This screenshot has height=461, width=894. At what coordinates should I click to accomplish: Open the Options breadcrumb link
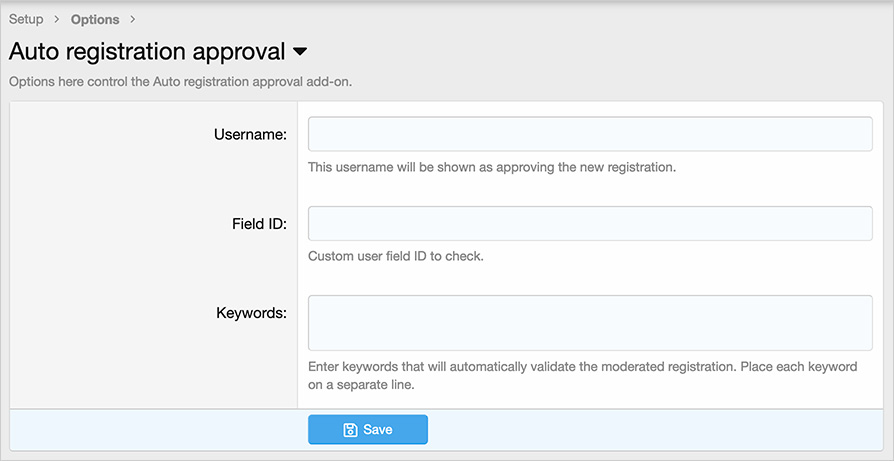click(95, 19)
